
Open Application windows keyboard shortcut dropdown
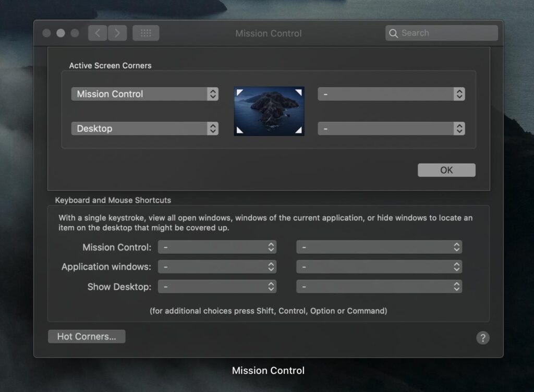[217, 267]
